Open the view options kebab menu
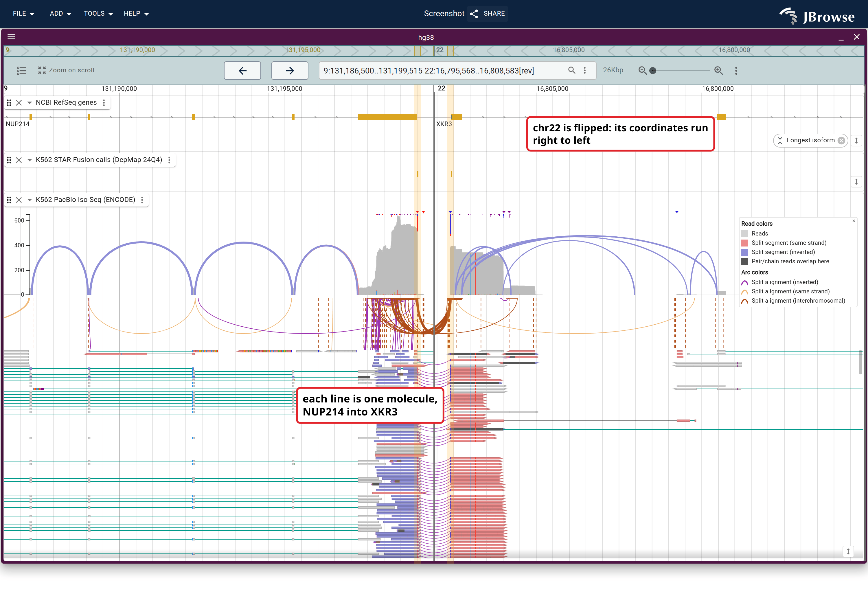This screenshot has height=596, width=868. tap(736, 71)
